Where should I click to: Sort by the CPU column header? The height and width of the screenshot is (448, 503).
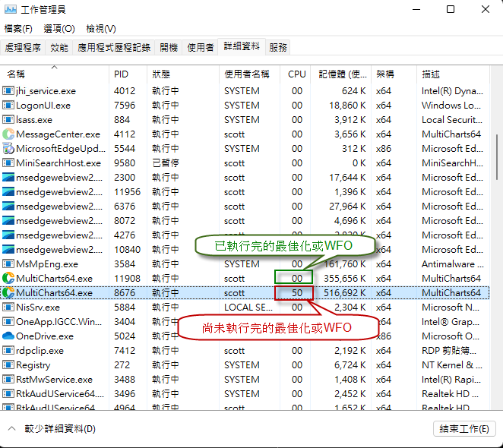coord(296,74)
